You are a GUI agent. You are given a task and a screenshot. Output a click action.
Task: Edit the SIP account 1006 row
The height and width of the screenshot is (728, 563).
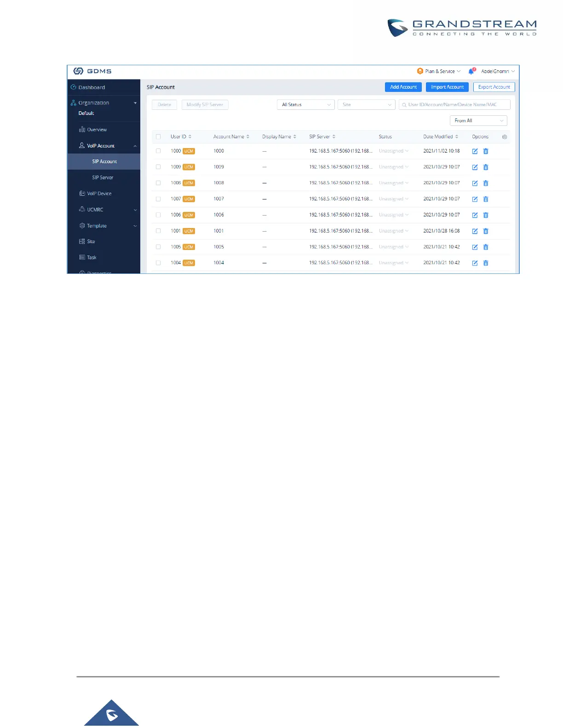click(x=475, y=215)
